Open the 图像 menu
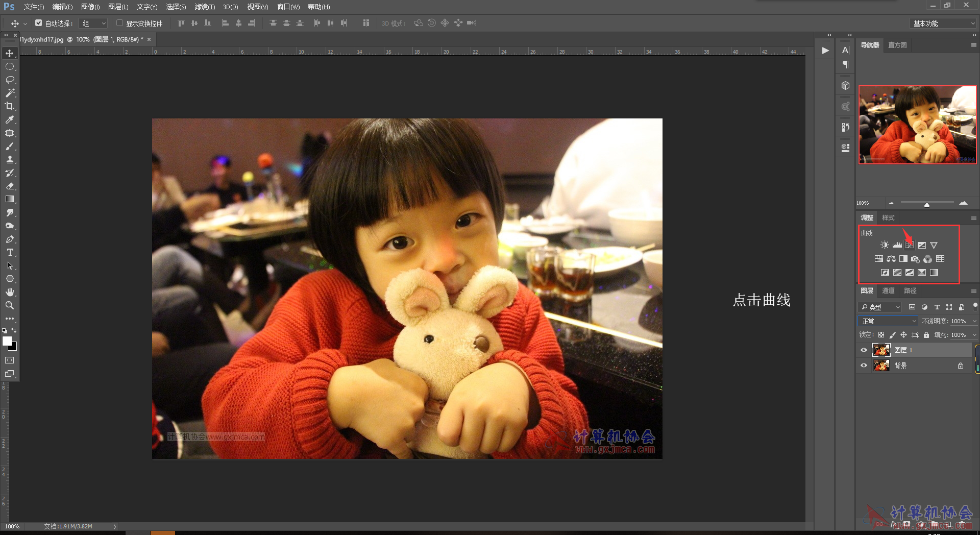Viewport: 980px width, 535px height. point(90,7)
